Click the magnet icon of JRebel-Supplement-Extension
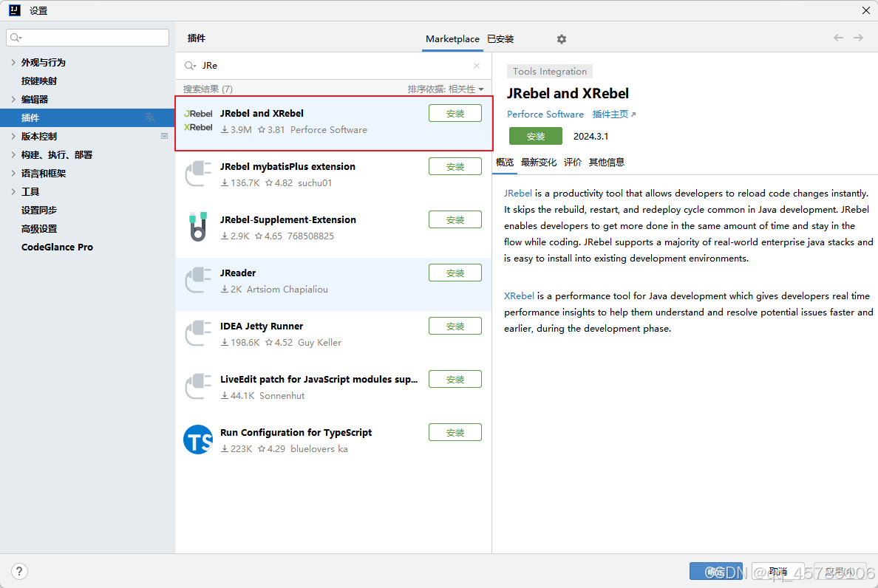The width and height of the screenshot is (878, 588). (197, 228)
